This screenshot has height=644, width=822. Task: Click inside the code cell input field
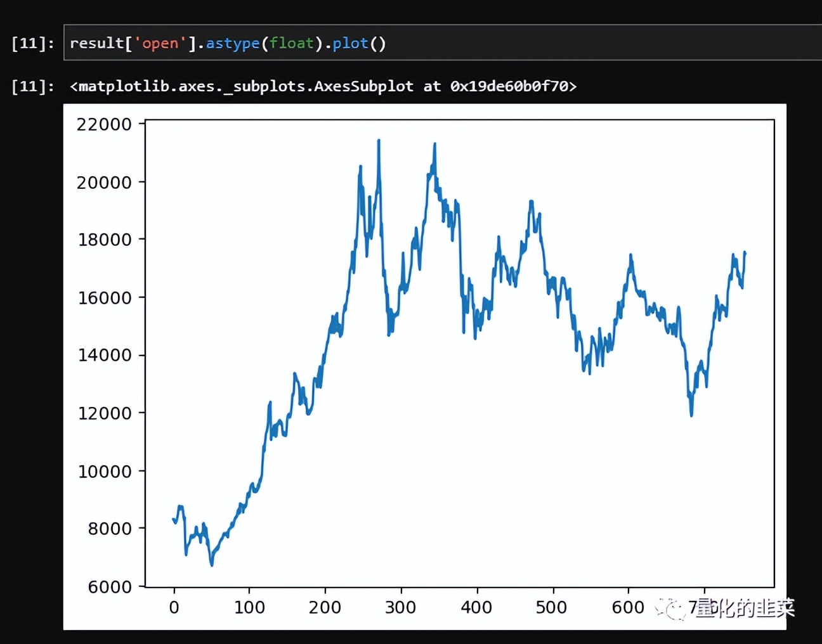pos(443,43)
